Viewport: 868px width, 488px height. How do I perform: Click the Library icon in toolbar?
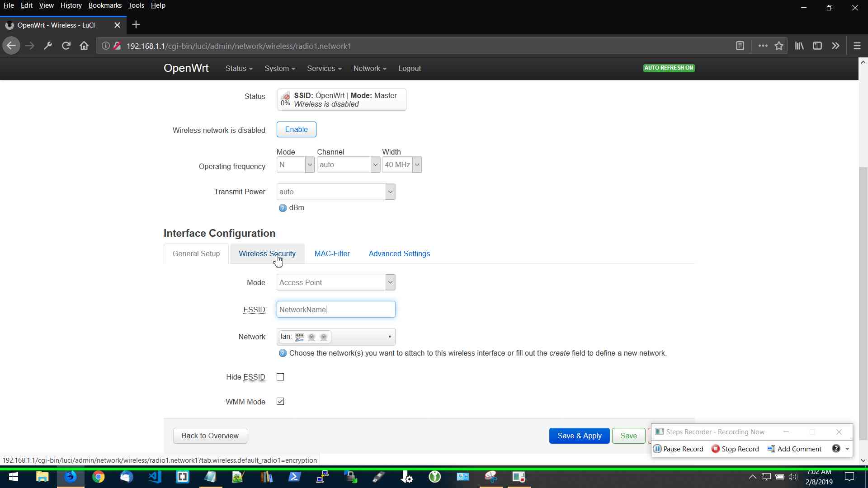799,46
